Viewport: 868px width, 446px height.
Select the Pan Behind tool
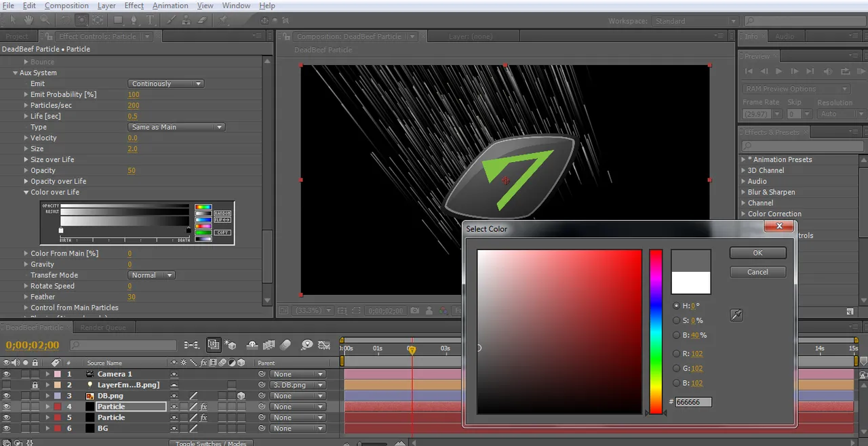point(98,20)
